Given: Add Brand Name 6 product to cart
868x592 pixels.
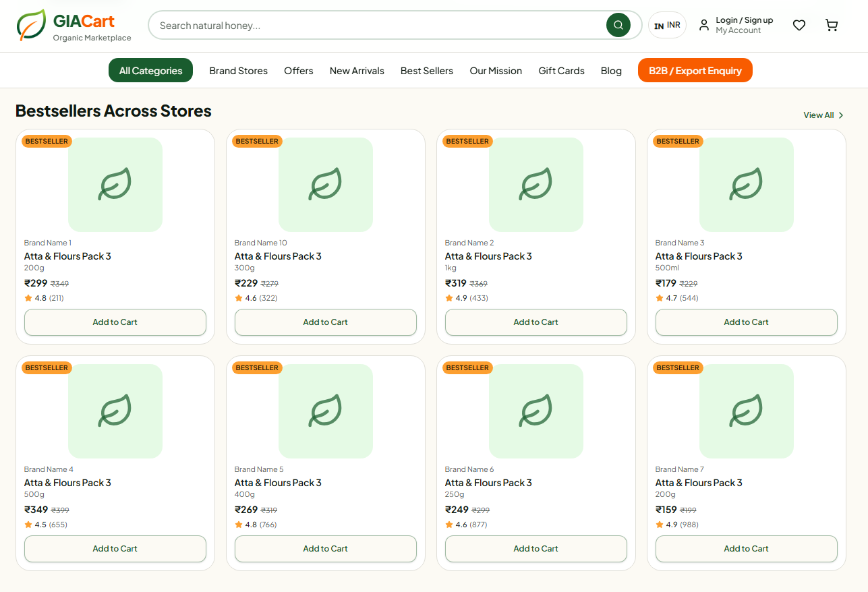Looking at the screenshot, I should [x=536, y=549].
